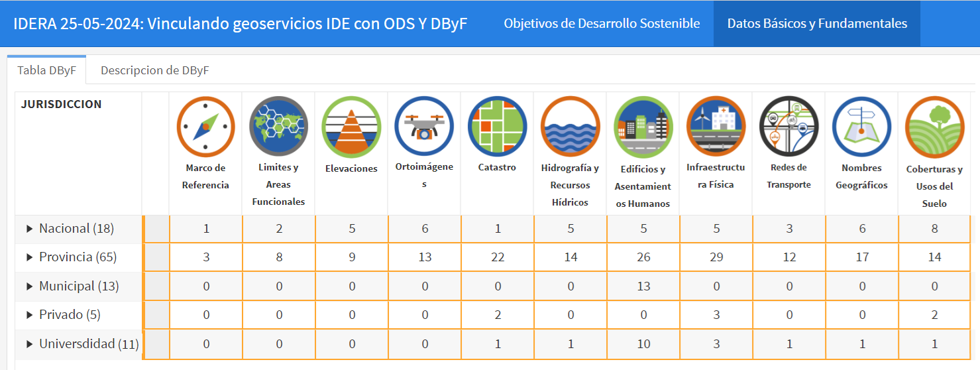
Task: Click the Marco de Referencia compass icon
Action: tap(205, 127)
